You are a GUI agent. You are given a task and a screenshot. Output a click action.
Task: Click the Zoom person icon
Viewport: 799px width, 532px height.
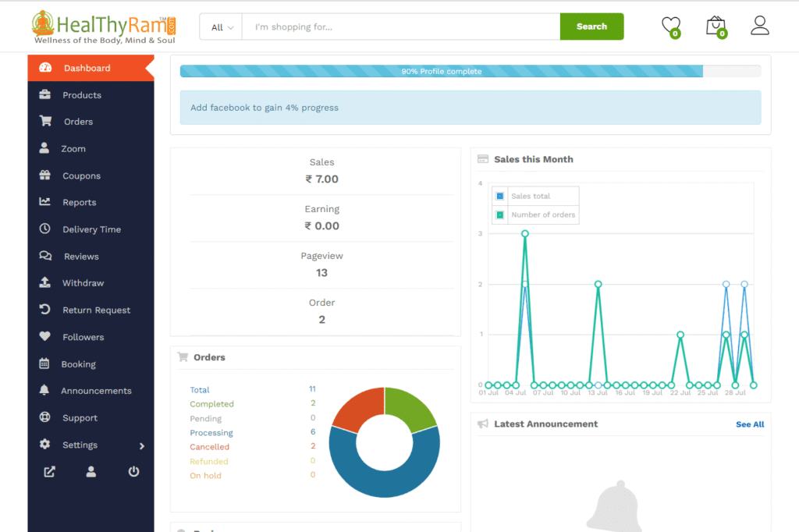[44, 147]
